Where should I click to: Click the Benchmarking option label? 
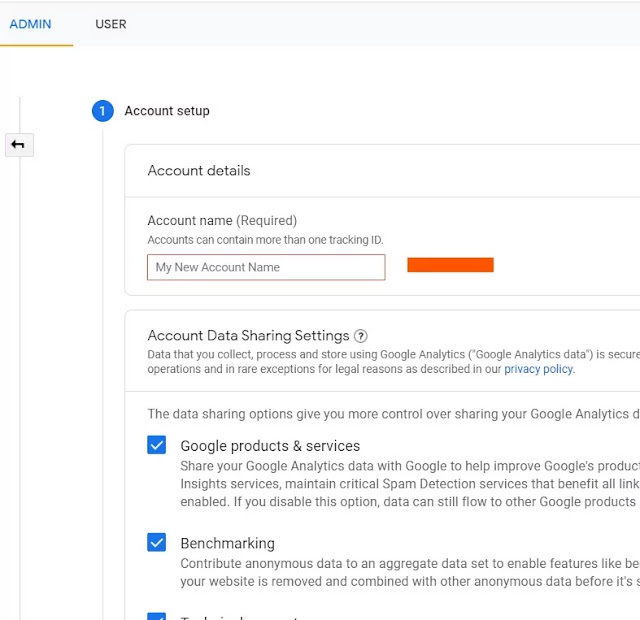coord(227,544)
